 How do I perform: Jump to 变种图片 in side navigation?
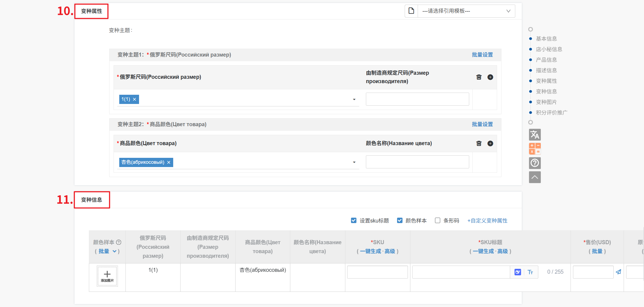546,102
